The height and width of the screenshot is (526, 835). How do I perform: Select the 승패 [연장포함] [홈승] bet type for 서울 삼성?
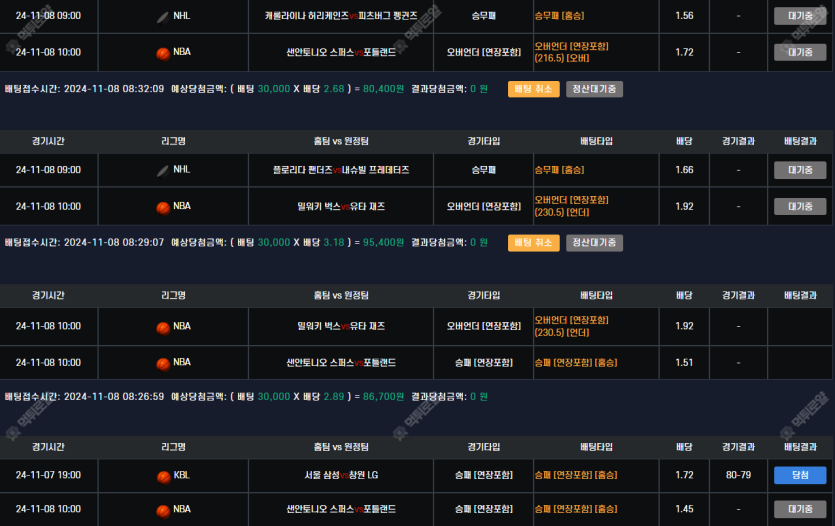click(x=576, y=475)
